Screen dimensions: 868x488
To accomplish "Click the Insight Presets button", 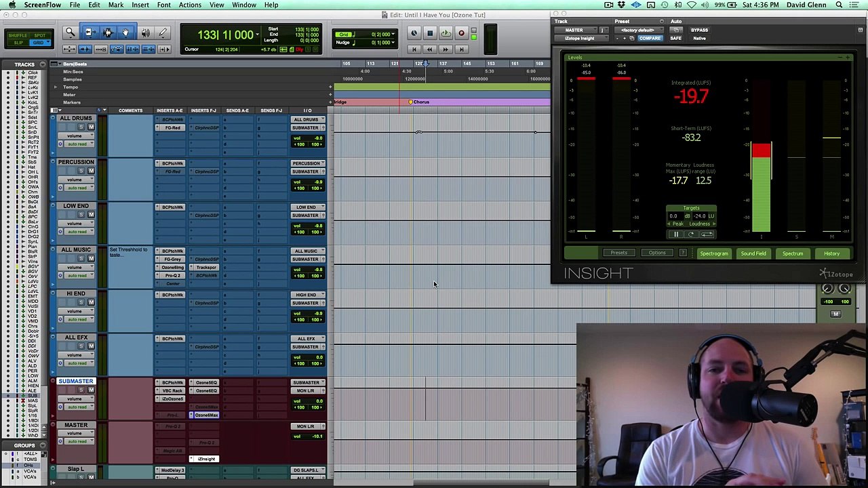I will [618, 253].
